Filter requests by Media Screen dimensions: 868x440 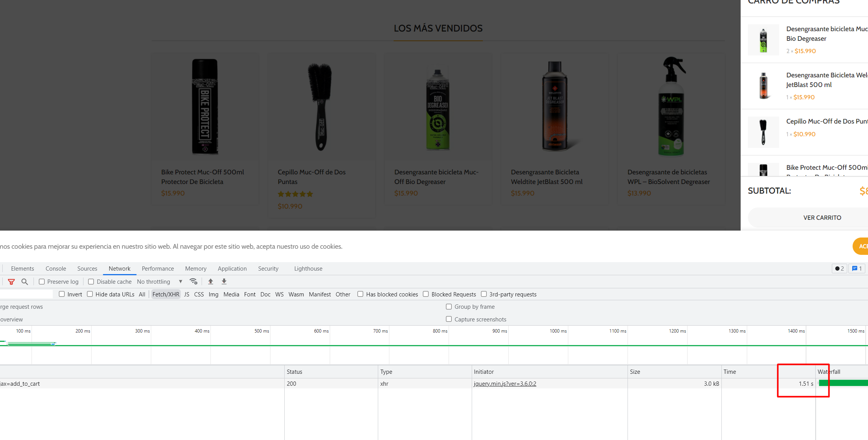(231, 294)
